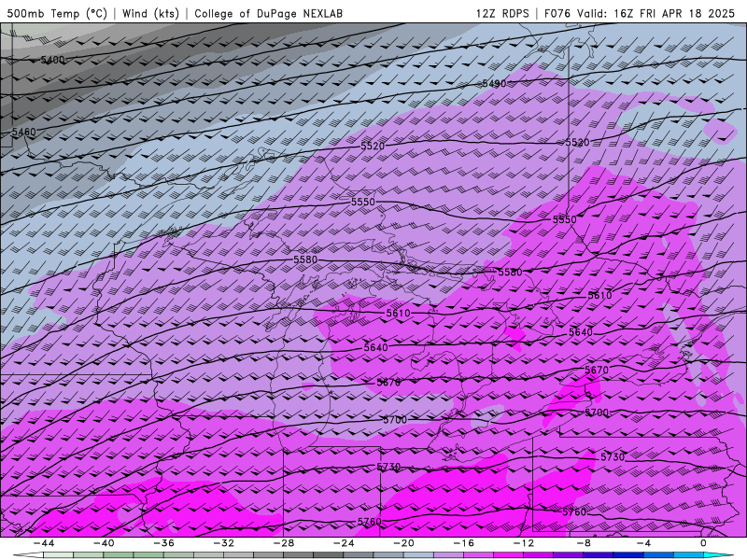Viewport: 747px width, 560px height.
Task: Click the eastern 5700 contour label
Action: (x=597, y=413)
